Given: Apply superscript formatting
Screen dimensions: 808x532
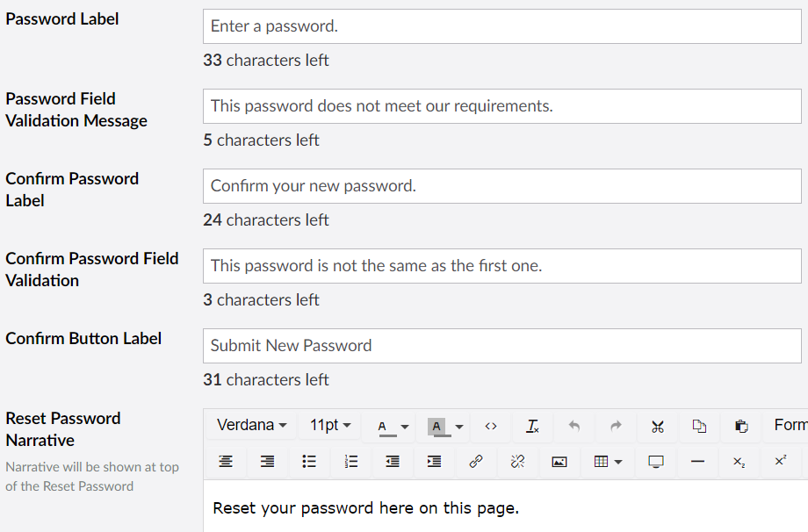Looking at the screenshot, I should click(781, 462).
